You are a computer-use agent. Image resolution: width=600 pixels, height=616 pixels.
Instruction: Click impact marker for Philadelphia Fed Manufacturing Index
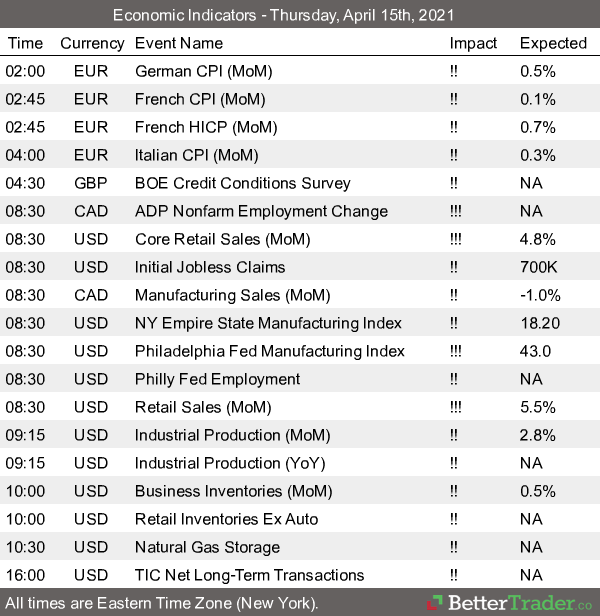tap(456, 351)
